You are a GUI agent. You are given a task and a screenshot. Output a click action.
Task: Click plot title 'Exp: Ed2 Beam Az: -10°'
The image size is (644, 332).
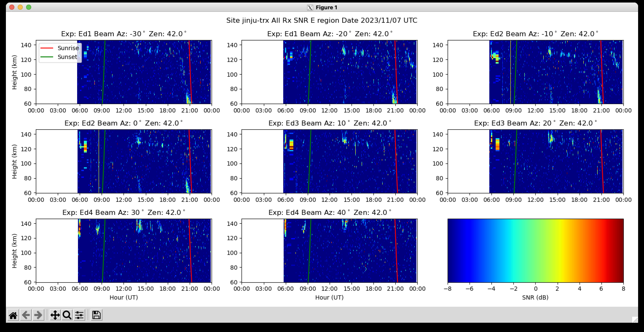[535, 34]
